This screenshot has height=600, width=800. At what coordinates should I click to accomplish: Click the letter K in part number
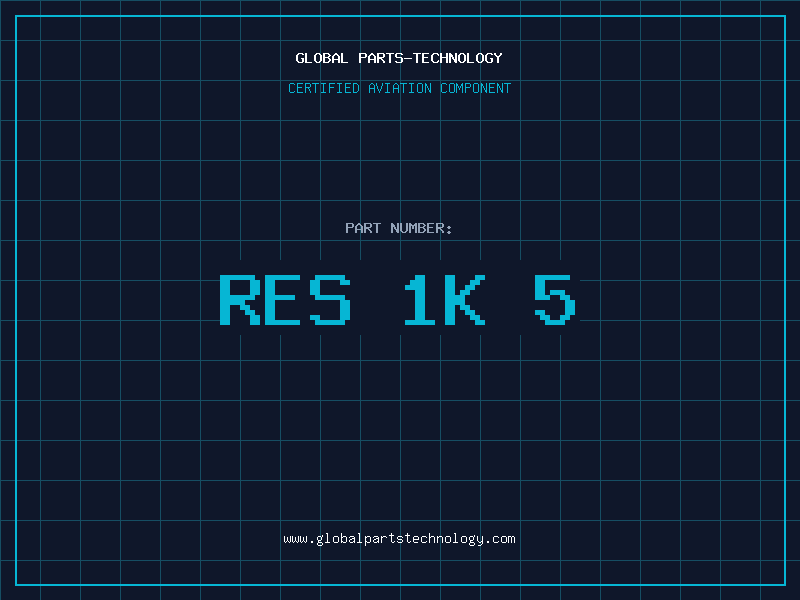coord(465,300)
